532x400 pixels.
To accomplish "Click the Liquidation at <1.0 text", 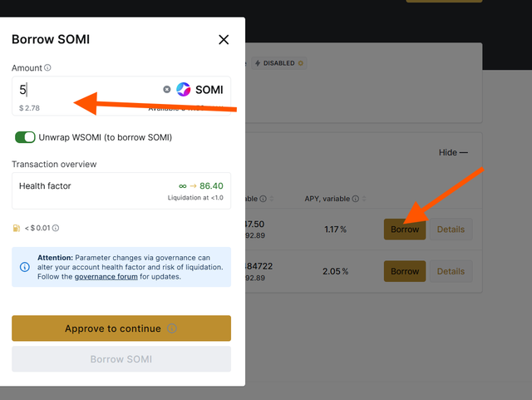I will (195, 198).
